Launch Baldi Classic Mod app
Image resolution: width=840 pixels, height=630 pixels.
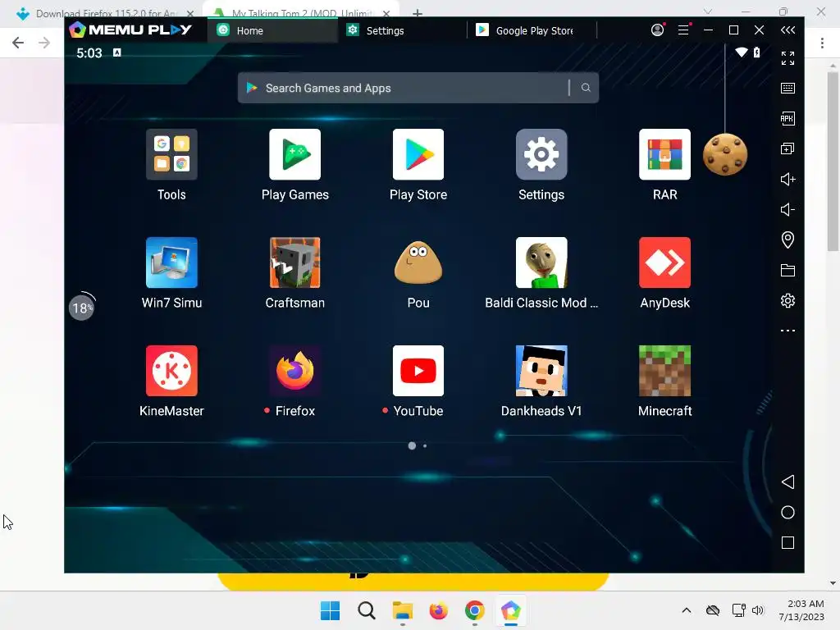click(541, 262)
